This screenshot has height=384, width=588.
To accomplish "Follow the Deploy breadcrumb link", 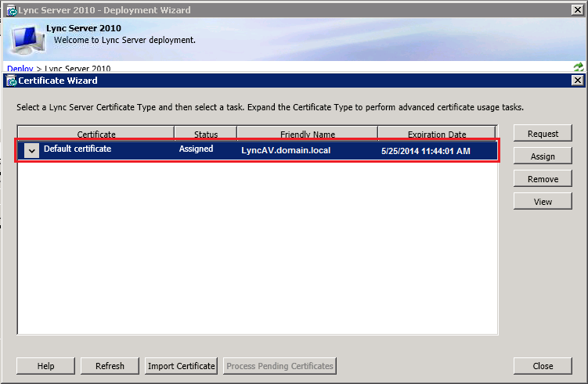I will click(20, 69).
